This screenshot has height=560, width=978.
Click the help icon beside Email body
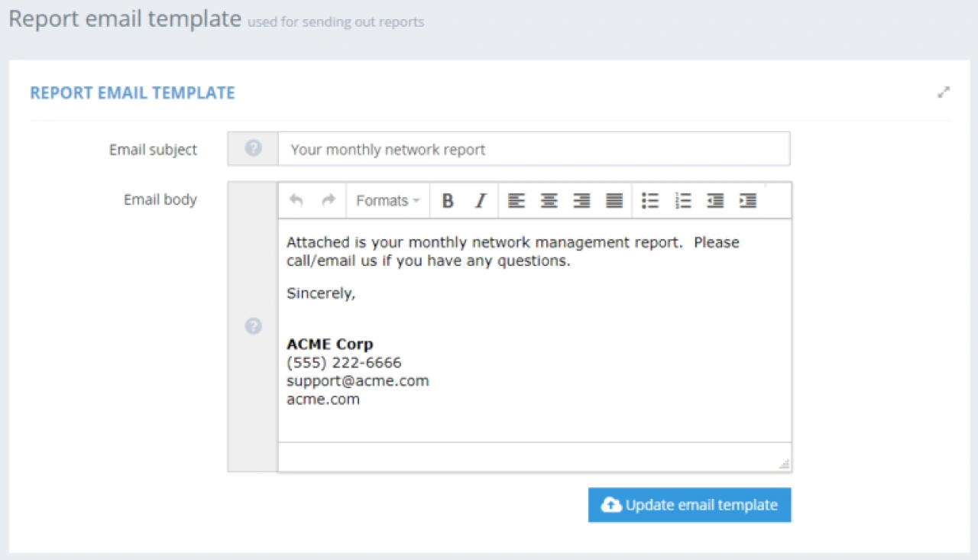point(253,326)
